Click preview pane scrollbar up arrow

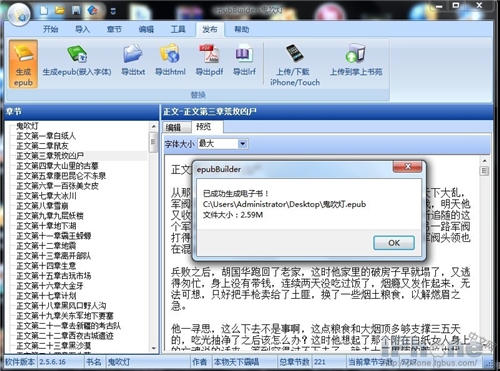tap(484, 161)
